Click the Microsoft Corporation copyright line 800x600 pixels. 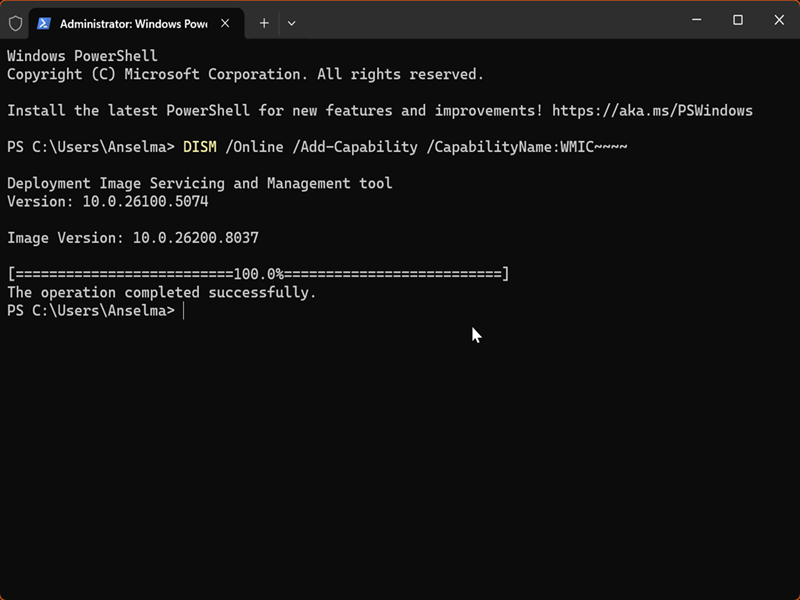point(245,75)
